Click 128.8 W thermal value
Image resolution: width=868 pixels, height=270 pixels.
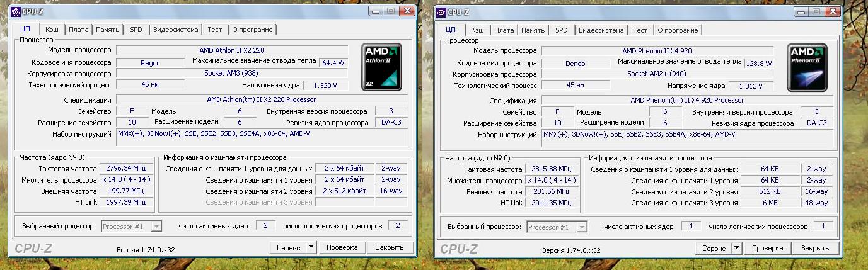759,63
